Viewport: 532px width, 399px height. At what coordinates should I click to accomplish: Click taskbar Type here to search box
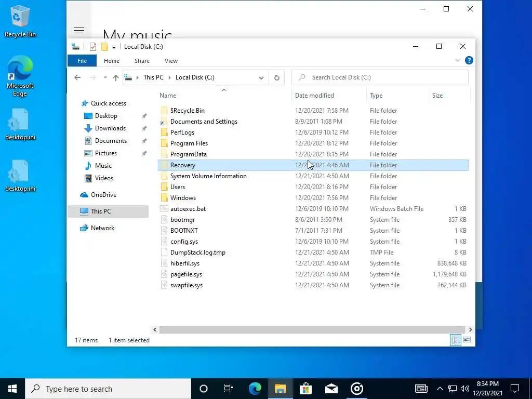pos(108,389)
